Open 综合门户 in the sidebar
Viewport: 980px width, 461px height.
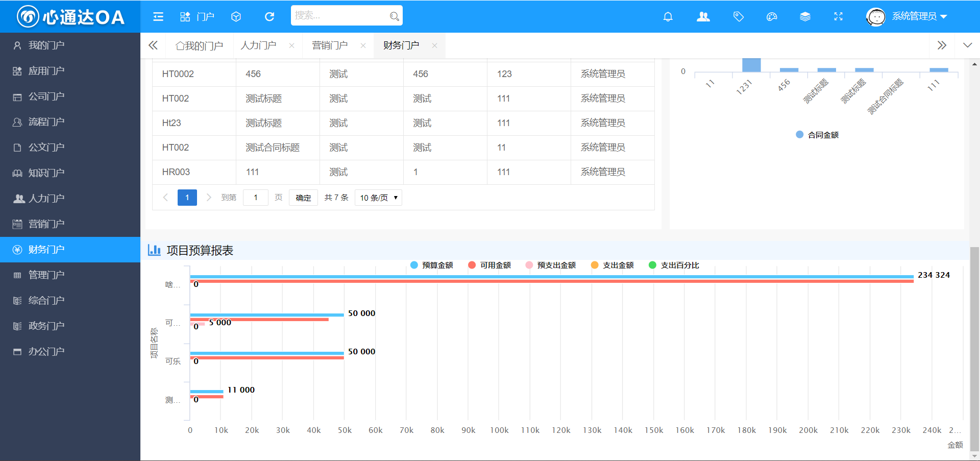coord(70,301)
